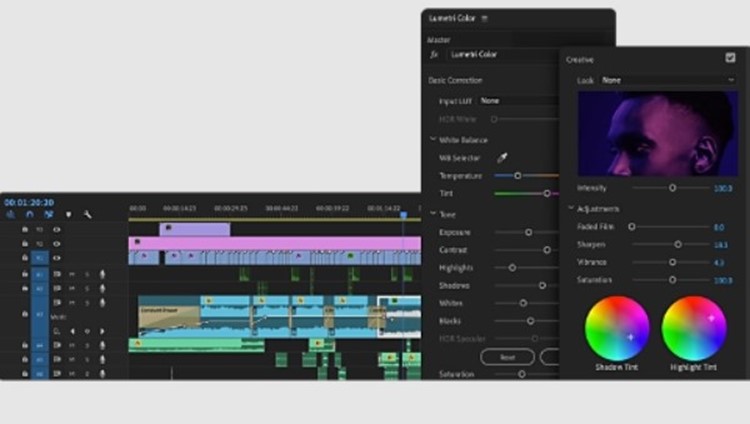This screenshot has width=750, height=424.
Task: Click voice-over microphone on audio track A4
Action: (102, 345)
